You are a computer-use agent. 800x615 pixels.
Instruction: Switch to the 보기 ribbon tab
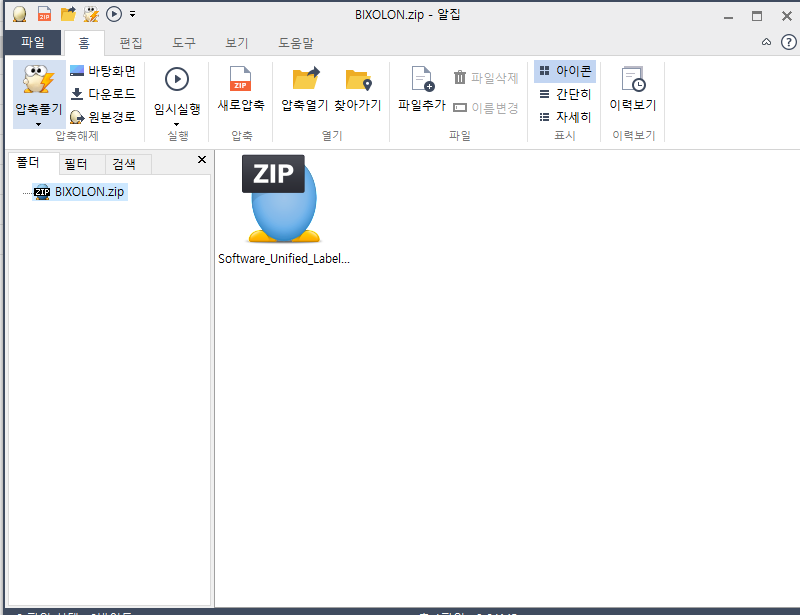(x=237, y=43)
